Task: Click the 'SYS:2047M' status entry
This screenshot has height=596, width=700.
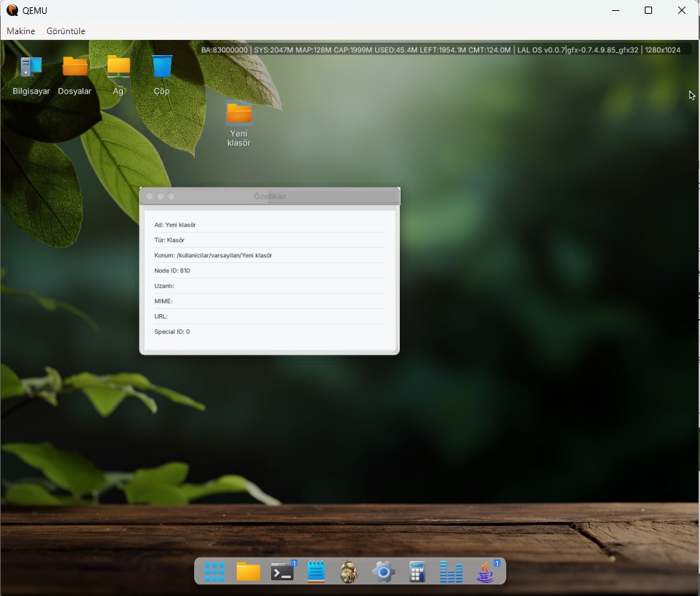Action: [x=273, y=50]
